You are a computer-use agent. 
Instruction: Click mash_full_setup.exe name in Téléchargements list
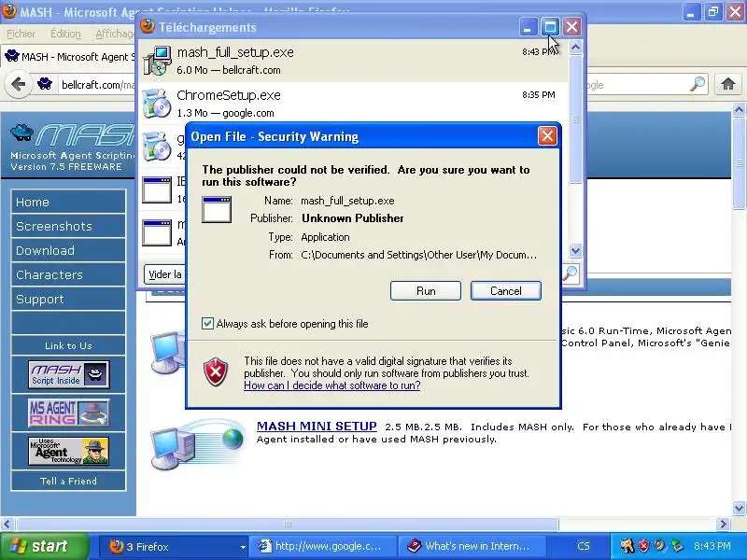coord(235,52)
